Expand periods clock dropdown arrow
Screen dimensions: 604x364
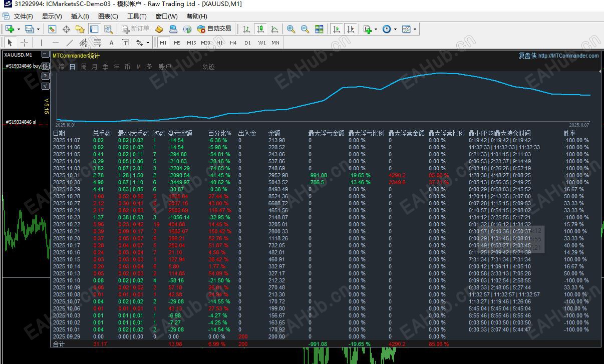coord(395,29)
